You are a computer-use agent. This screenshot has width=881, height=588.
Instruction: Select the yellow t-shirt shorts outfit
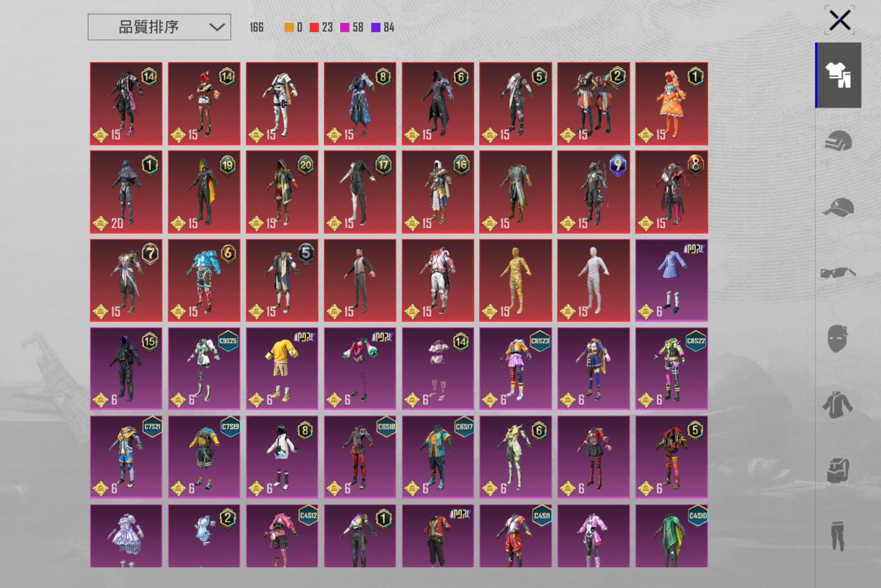282,369
